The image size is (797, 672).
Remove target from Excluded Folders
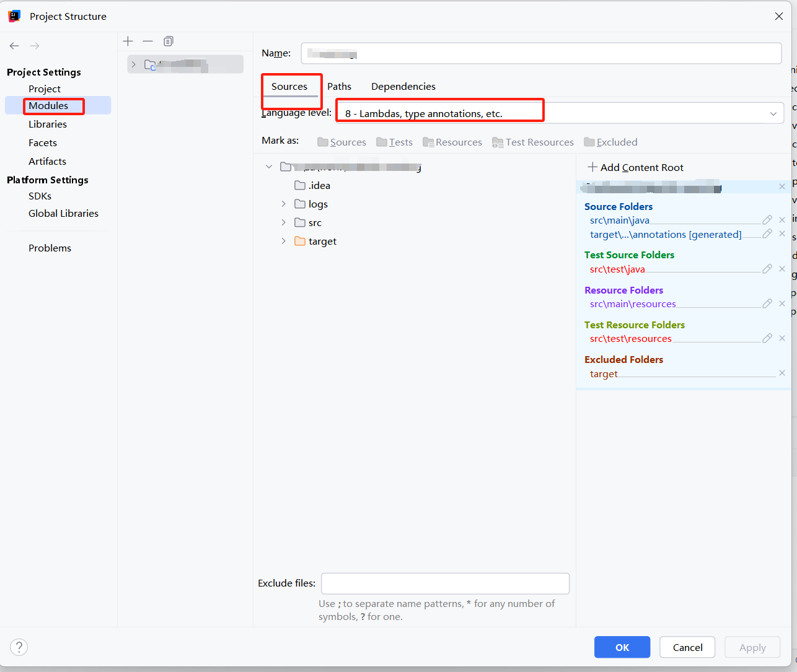782,373
